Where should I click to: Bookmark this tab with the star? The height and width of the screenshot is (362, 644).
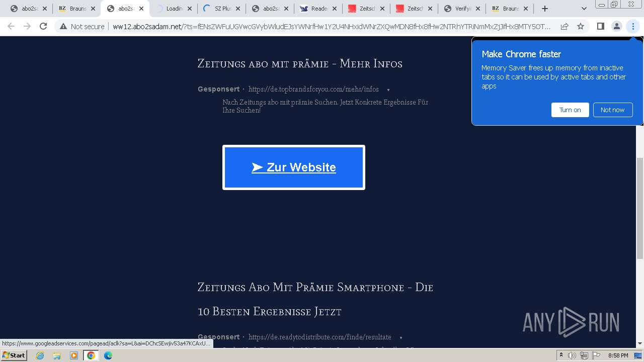tap(581, 26)
